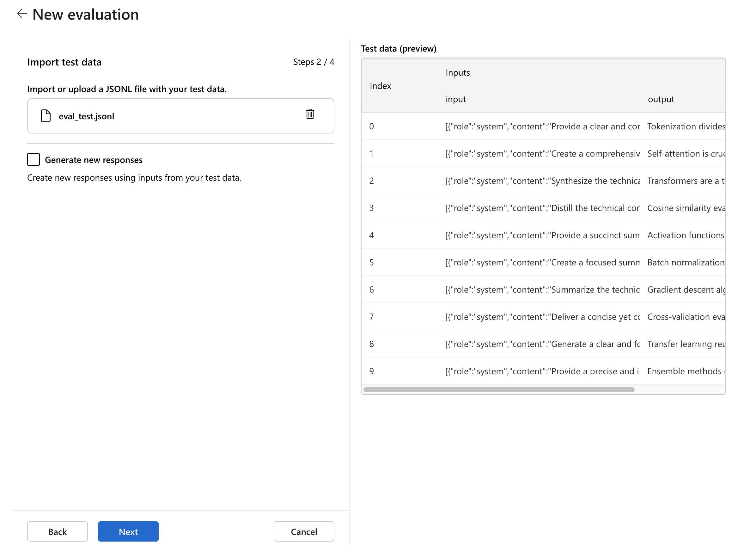Cancel the new evaluation
This screenshot has height=546, width=756.
304,531
